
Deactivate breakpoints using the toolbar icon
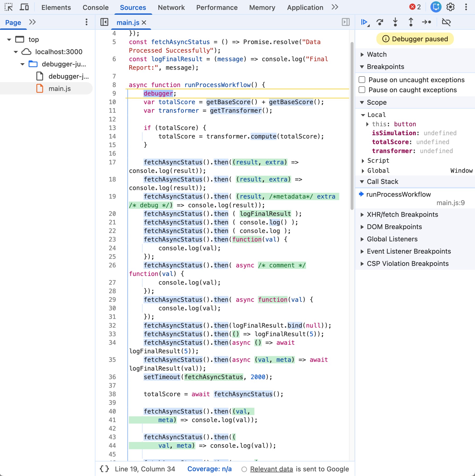click(x=446, y=22)
